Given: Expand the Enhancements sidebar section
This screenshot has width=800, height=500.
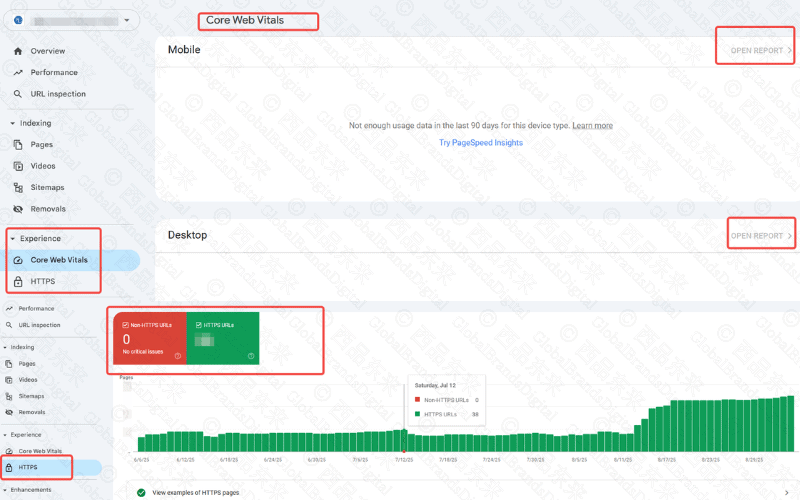Looking at the screenshot, I should (30, 489).
